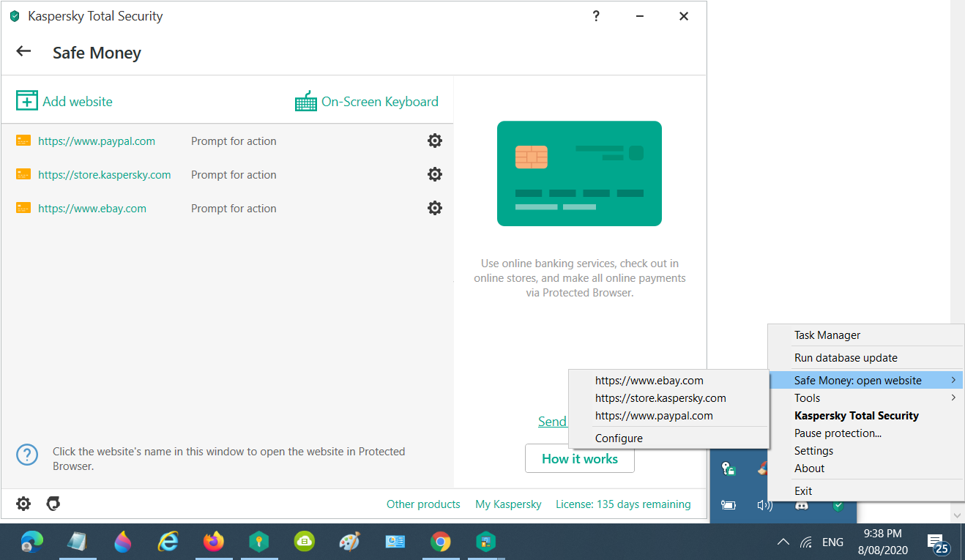Click About in the tray menu
The width and height of the screenshot is (965, 560).
(x=809, y=468)
